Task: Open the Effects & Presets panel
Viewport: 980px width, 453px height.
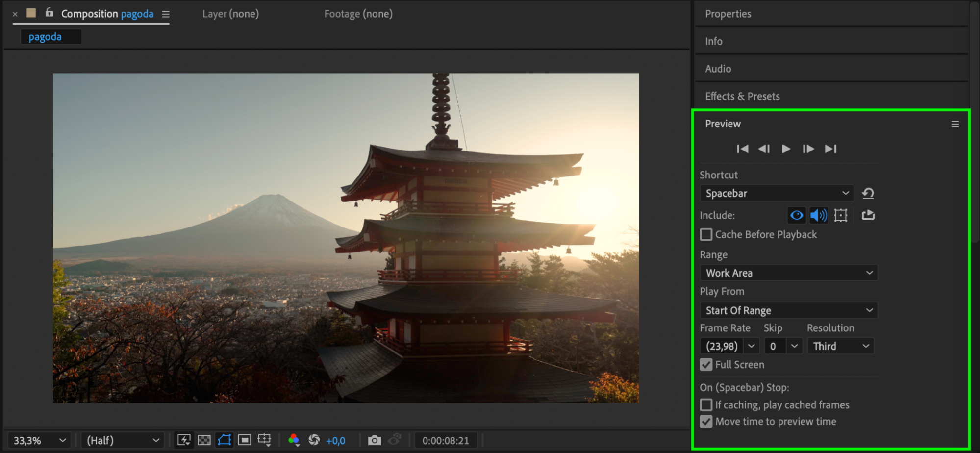Action: (742, 96)
